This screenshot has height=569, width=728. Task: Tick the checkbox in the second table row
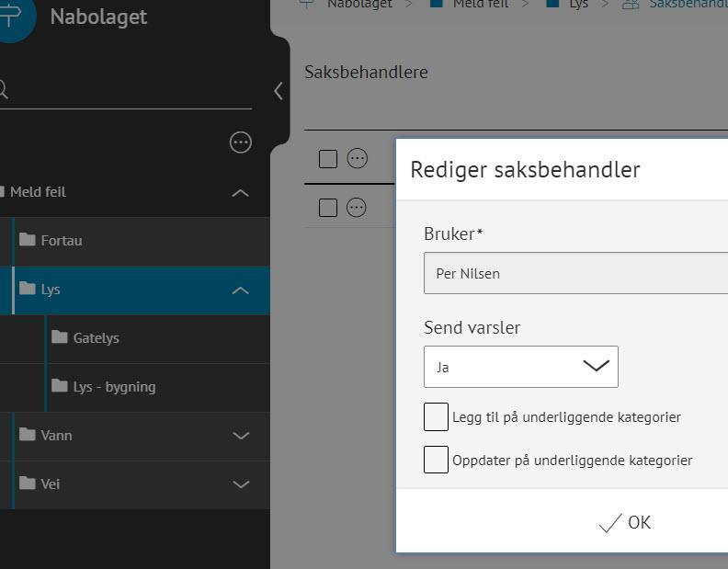pyautogui.click(x=328, y=208)
